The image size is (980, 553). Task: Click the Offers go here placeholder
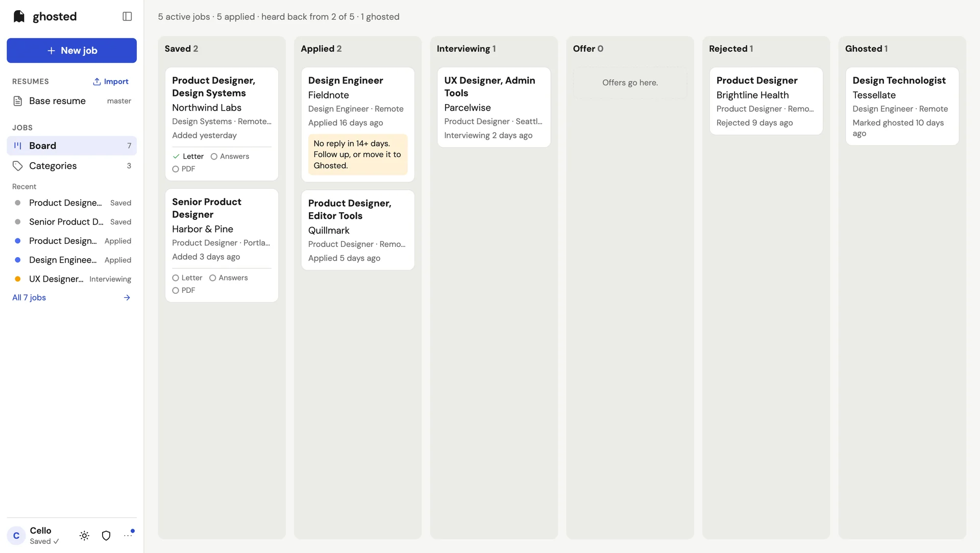(630, 83)
